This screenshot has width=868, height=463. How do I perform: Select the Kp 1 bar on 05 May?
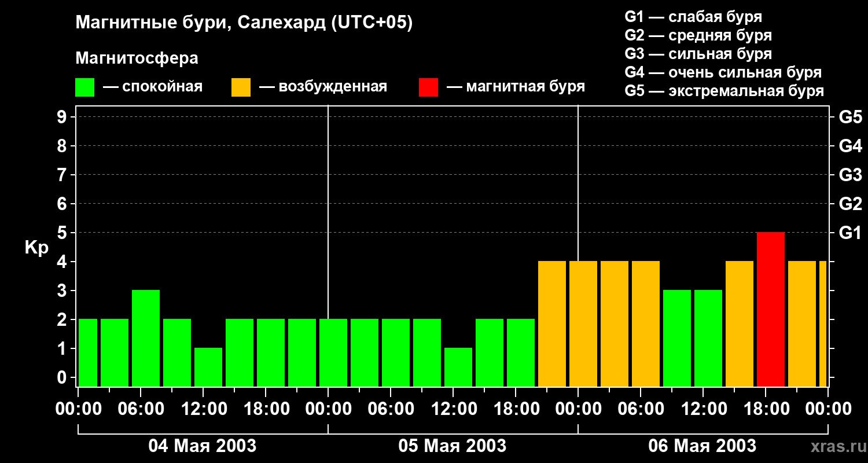[x=458, y=367]
